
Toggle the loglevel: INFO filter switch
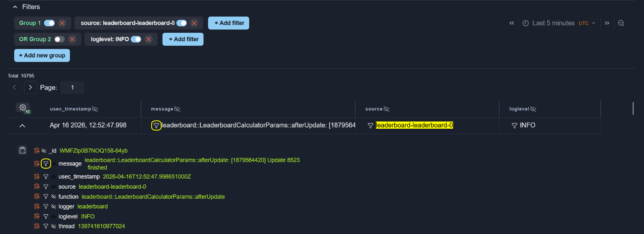pyautogui.click(x=136, y=39)
